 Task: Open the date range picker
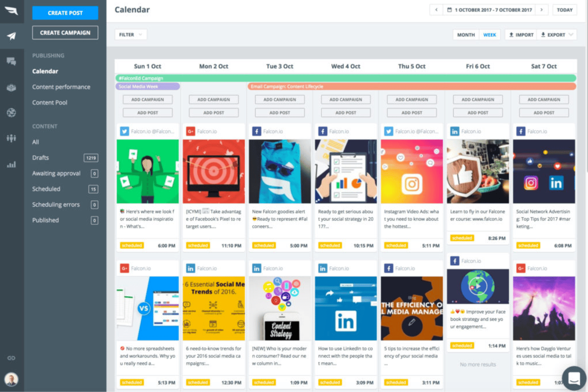tap(490, 10)
